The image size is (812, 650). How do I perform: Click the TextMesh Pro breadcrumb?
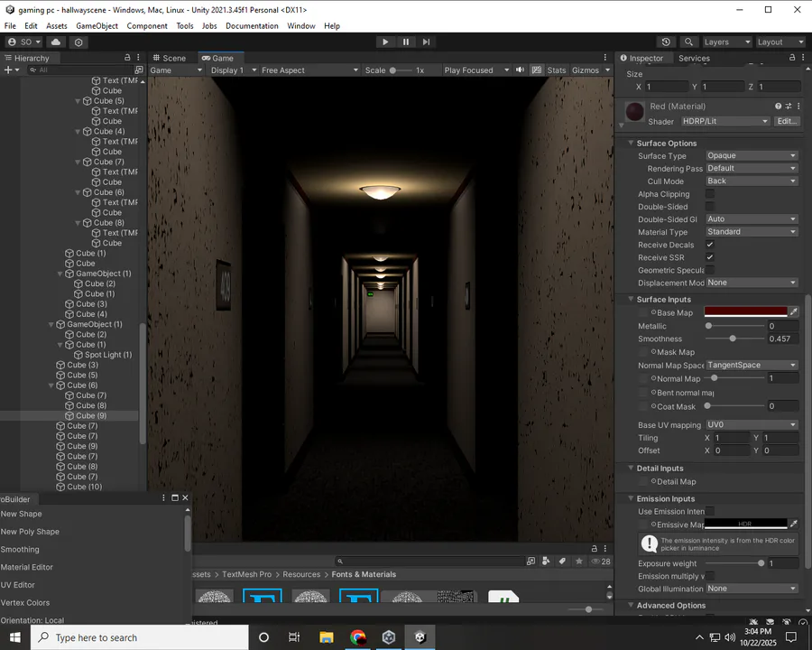point(246,574)
